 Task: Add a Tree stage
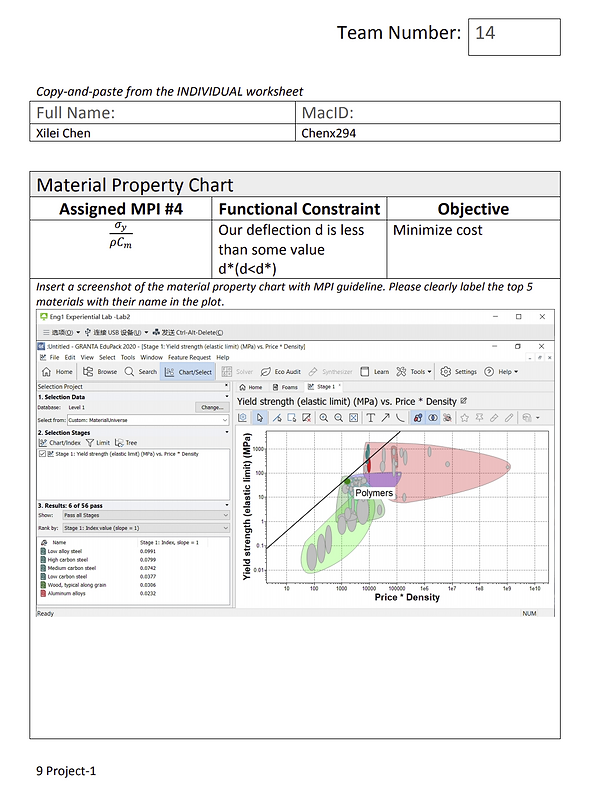126,443
